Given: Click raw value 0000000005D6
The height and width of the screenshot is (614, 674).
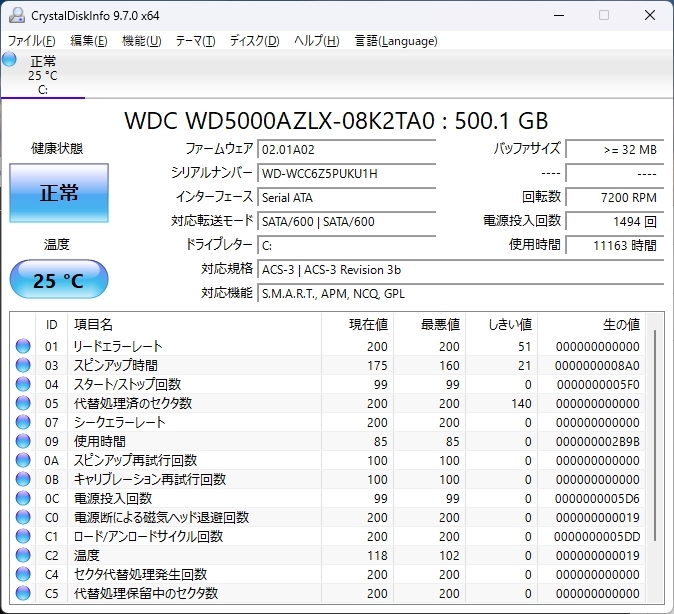Looking at the screenshot, I should (x=597, y=498).
